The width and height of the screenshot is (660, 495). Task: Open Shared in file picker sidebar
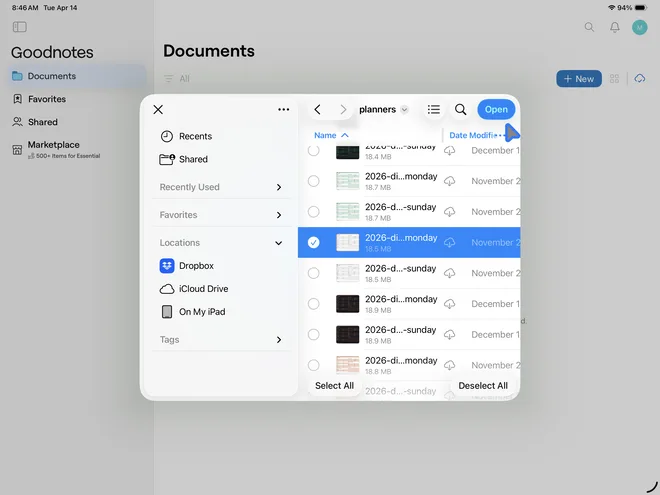(184, 159)
